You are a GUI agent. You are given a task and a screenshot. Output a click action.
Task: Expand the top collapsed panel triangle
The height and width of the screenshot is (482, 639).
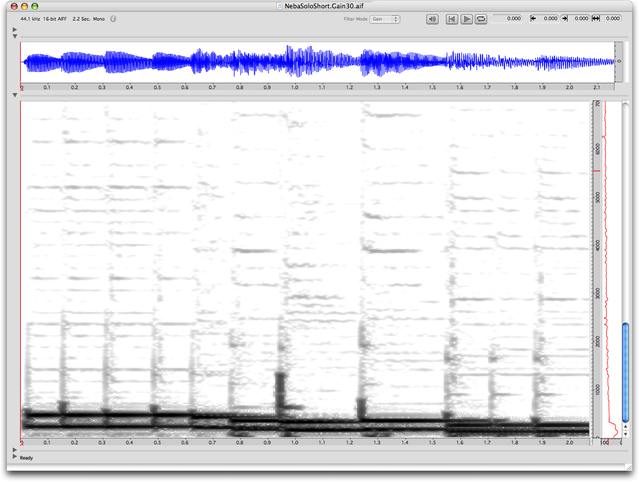(x=14, y=30)
